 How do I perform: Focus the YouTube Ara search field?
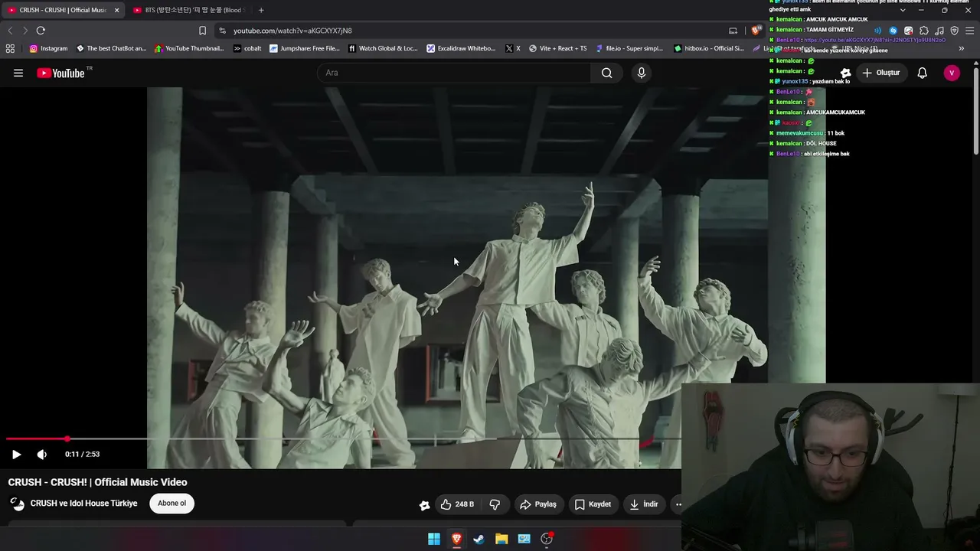[454, 73]
